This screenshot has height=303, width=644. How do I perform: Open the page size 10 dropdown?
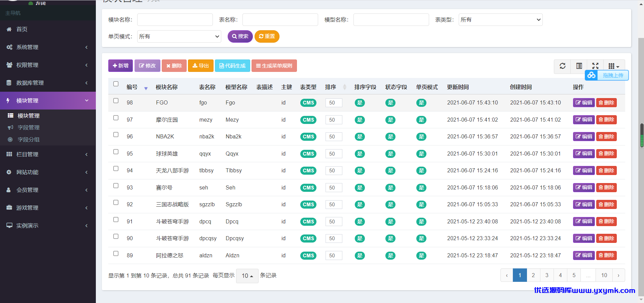pyautogui.click(x=247, y=276)
